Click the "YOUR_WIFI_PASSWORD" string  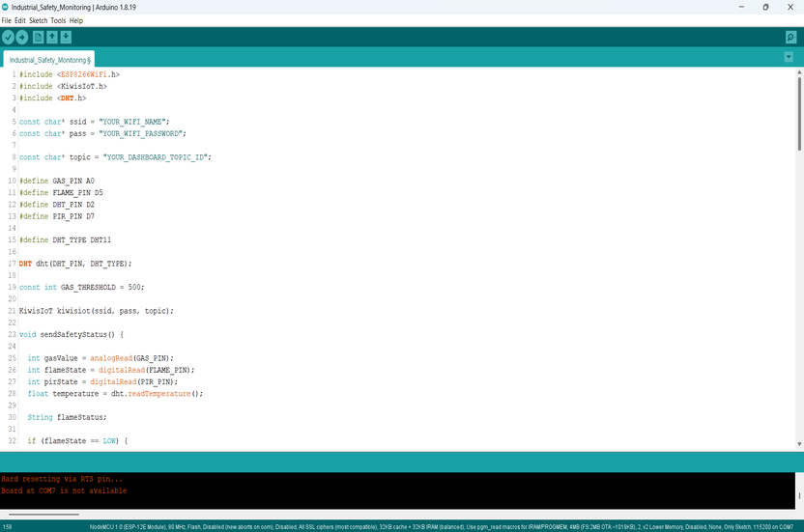(141, 133)
